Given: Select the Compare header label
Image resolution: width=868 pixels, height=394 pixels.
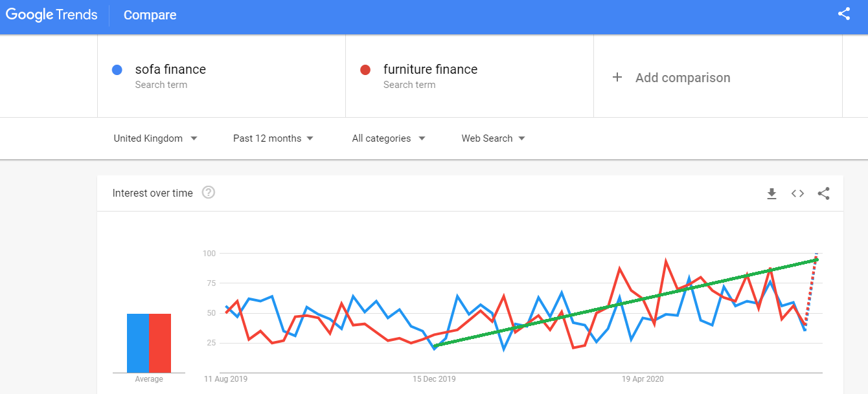Looking at the screenshot, I should (x=150, y=15).
